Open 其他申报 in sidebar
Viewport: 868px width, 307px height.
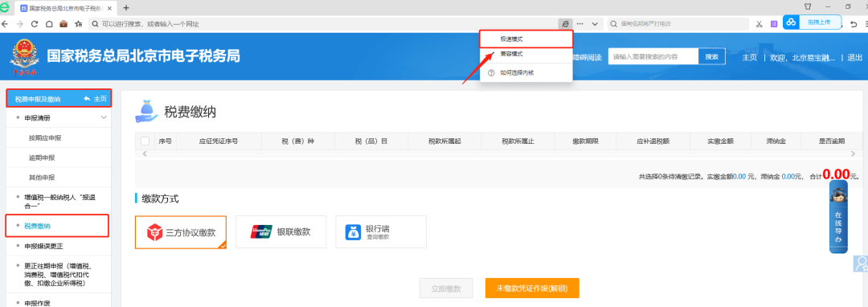[x=42, y=178]
